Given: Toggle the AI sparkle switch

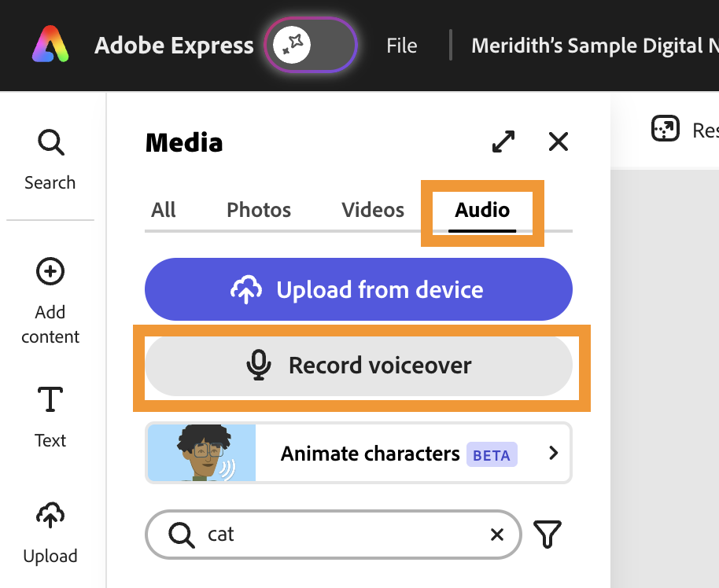Looking at the screenshot, I should click(x=312, y=45).
